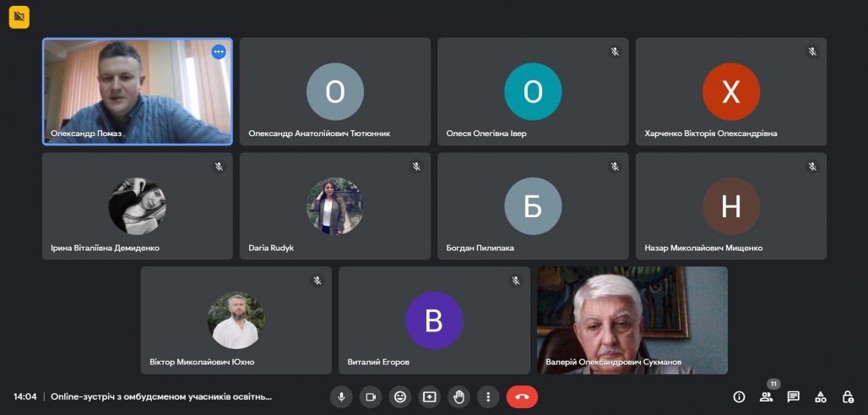The width and height of the screenshot is (868, 415).
Task: Open the activities shapes icon
Action: click(x=821, y=396)
